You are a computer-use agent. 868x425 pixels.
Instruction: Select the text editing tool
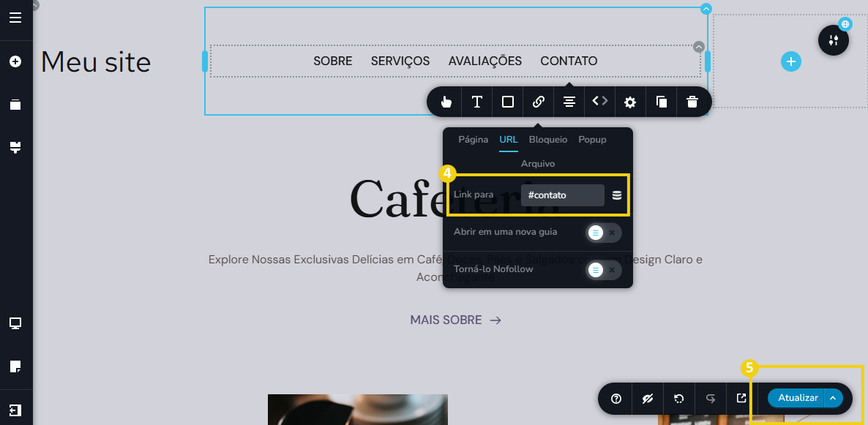click(476, 102)
